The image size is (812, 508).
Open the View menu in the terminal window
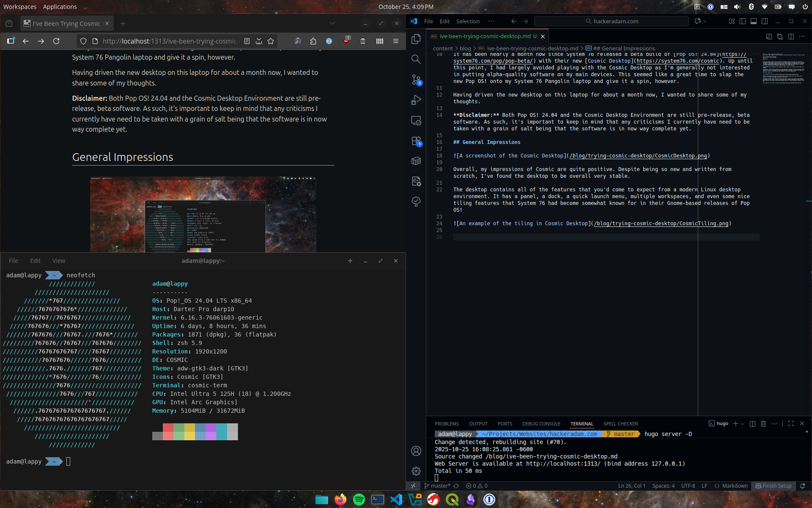point(59,261)
